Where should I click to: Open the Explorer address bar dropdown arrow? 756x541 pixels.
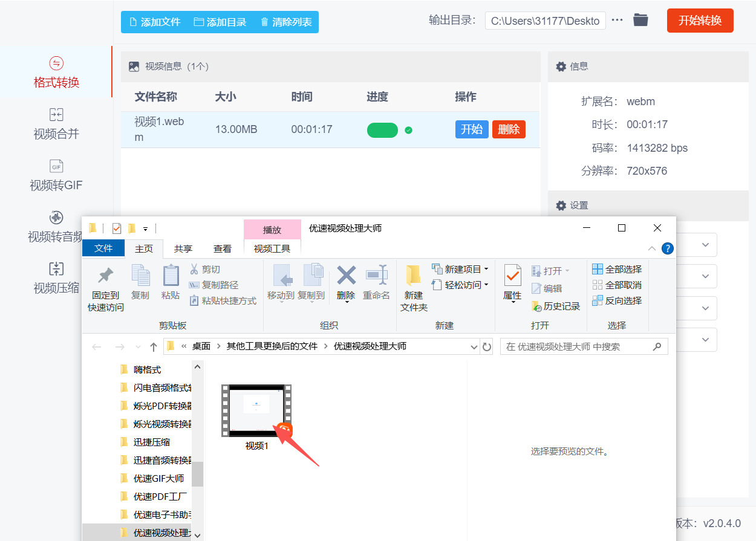[x=474, y=346]
